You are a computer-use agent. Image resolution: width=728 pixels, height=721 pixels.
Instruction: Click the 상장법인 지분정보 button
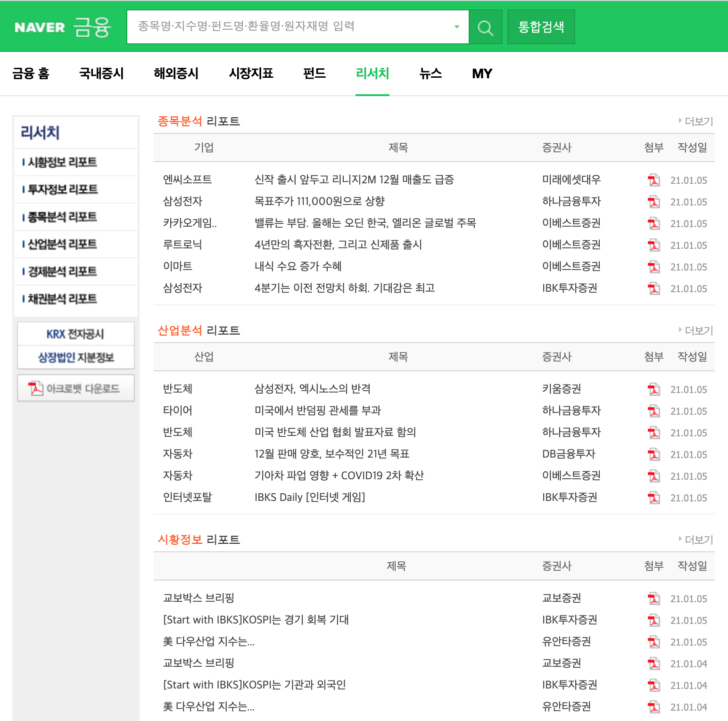click(75, 358)
